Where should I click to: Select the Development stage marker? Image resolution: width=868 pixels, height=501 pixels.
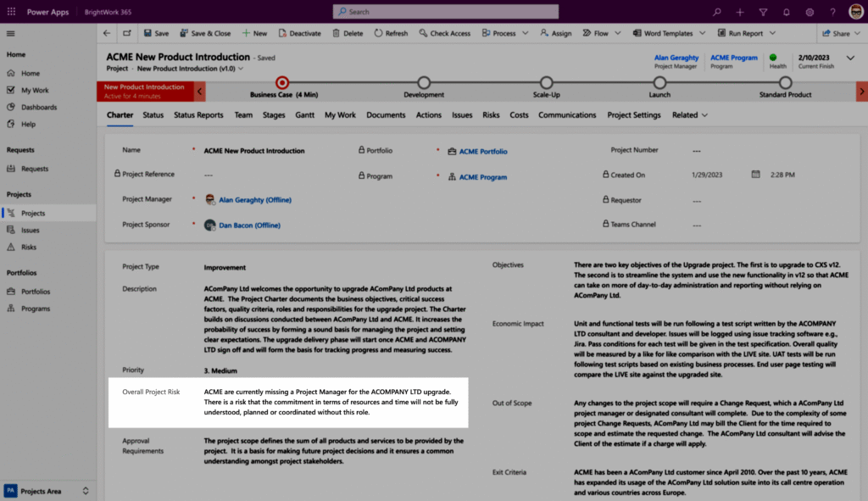(424, 82)
